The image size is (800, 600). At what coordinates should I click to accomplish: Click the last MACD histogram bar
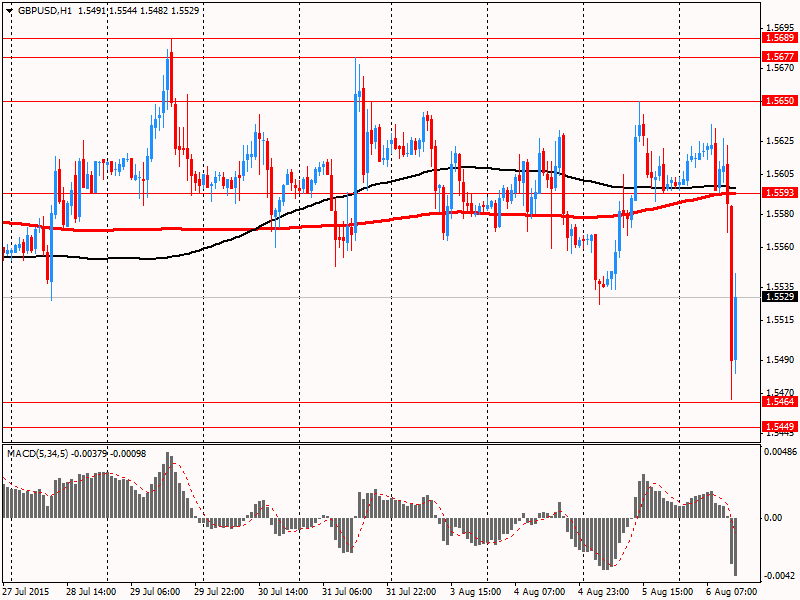[735, 546]
